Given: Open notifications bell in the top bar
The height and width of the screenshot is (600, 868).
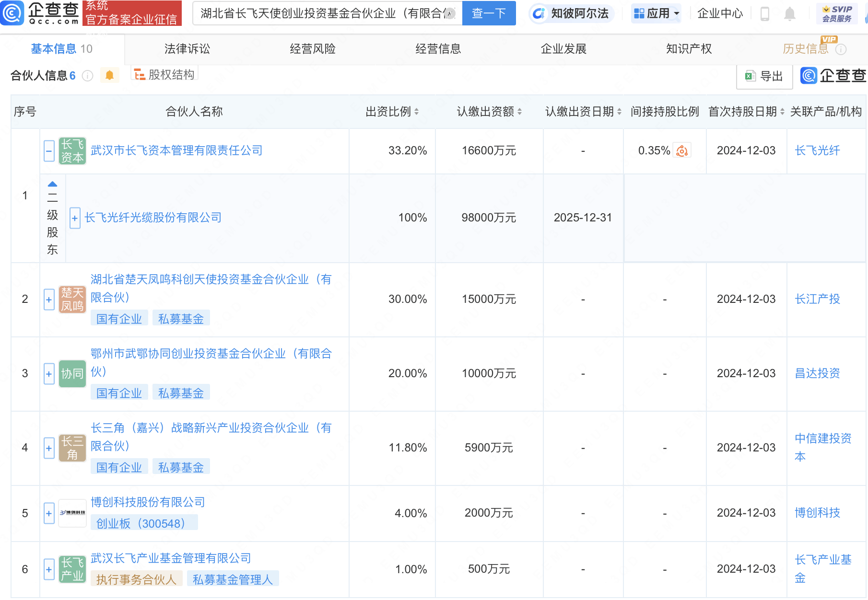Looking at the screenshot, I should pyautogui.click(x=789, y=14).
